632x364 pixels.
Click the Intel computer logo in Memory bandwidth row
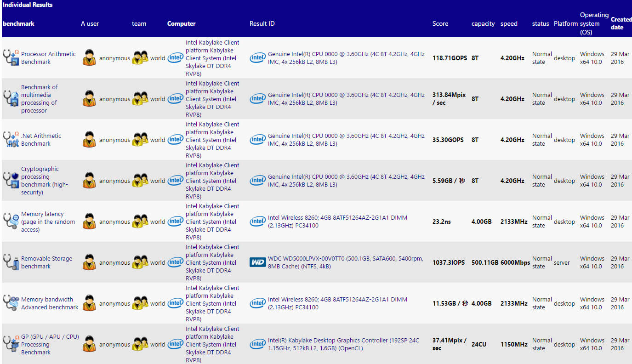point(175,303)
